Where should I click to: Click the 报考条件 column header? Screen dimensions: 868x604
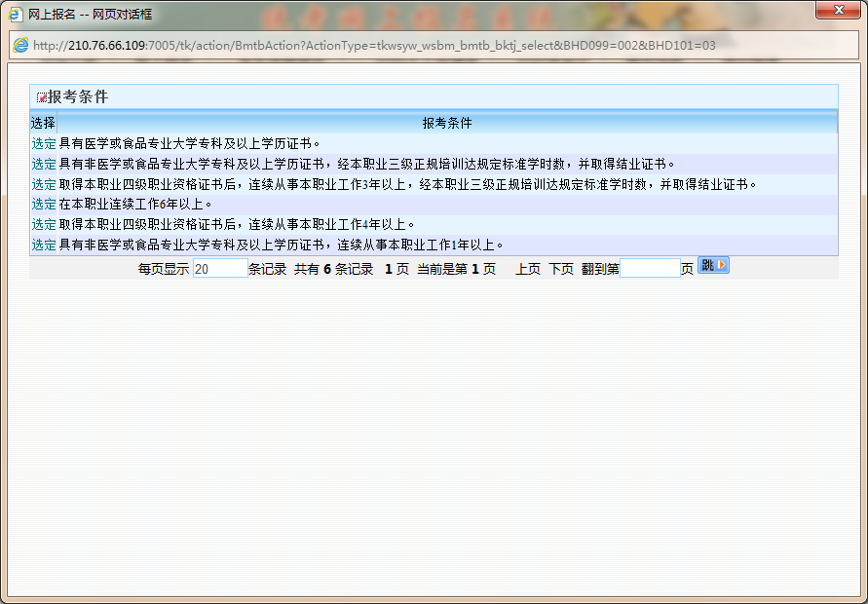click(x=447, y=122)
